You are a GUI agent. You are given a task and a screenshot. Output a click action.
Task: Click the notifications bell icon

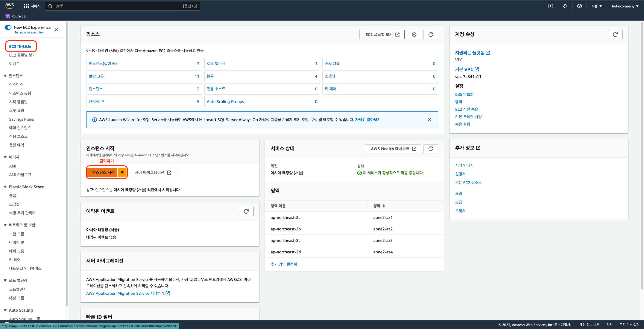tap(565, 6)
